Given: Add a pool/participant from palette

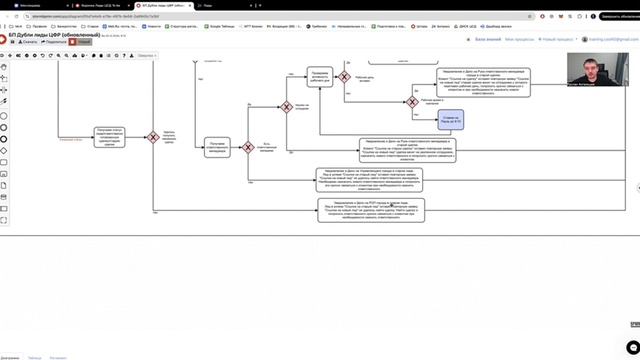Looking at the screenshot, I should (4, 209).
